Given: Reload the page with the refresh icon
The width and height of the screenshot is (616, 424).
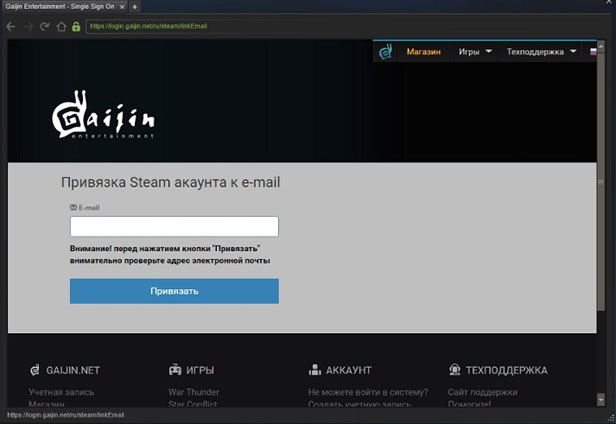Looking at the screenshot, I should (44, 26).
